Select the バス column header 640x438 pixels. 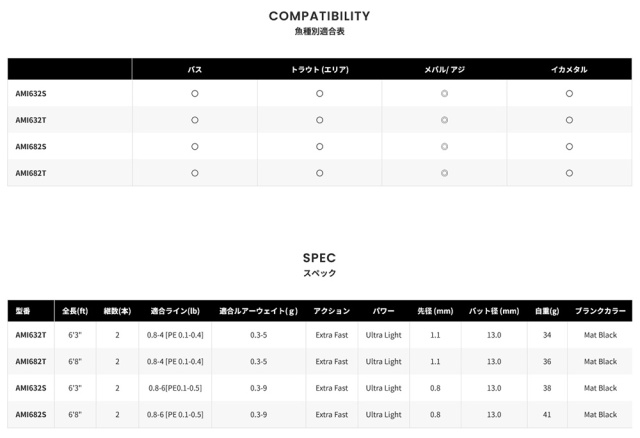195,69
